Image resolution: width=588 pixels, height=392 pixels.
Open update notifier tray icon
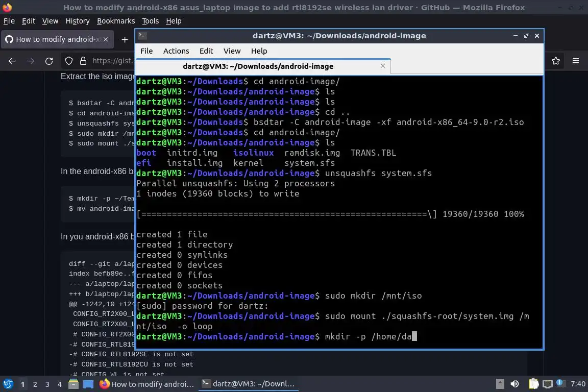[x=560, y=383]
